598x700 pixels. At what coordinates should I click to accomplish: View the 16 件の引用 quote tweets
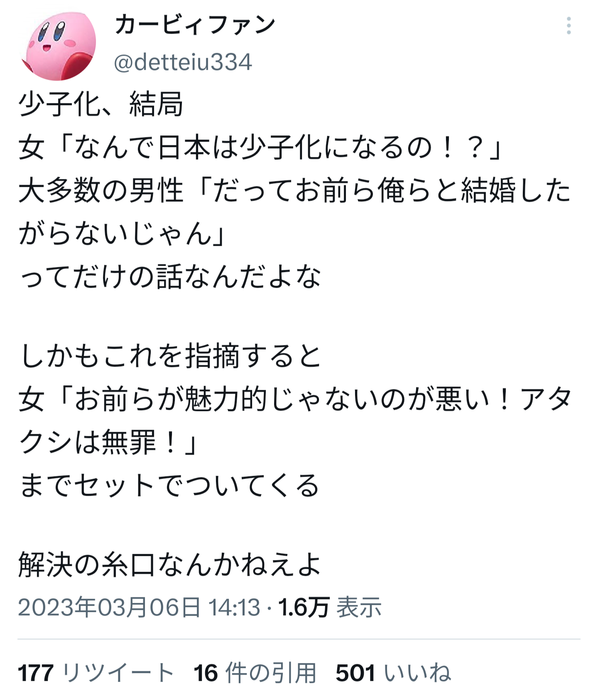click(255, 672)
